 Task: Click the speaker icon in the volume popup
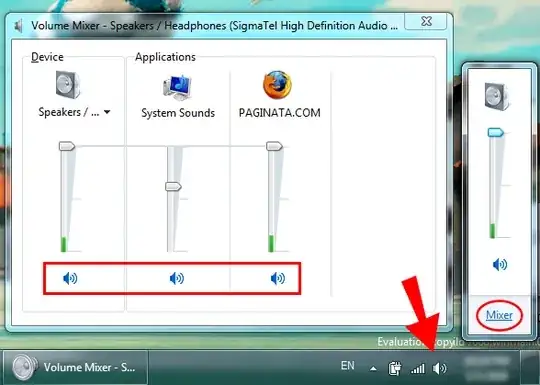coord(497,96)
